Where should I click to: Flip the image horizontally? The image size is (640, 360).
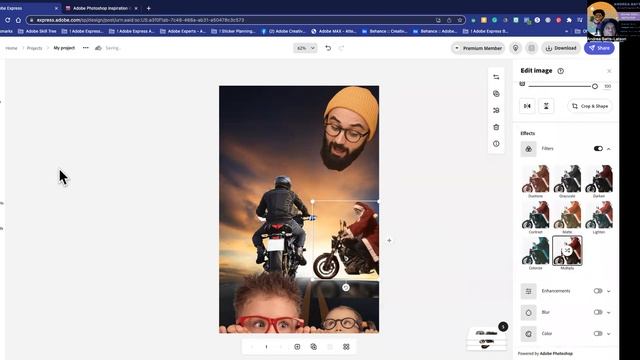(x=527, y=106)
